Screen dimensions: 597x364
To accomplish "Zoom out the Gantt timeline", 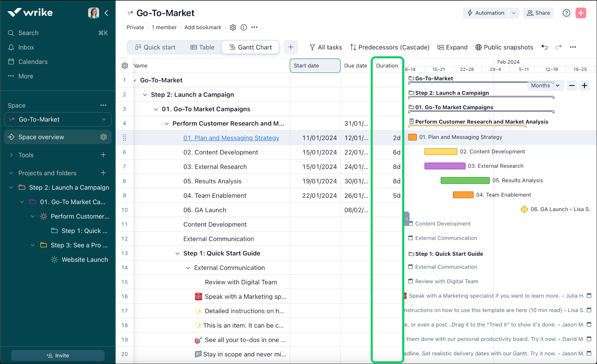I will [x=572, y=85].
